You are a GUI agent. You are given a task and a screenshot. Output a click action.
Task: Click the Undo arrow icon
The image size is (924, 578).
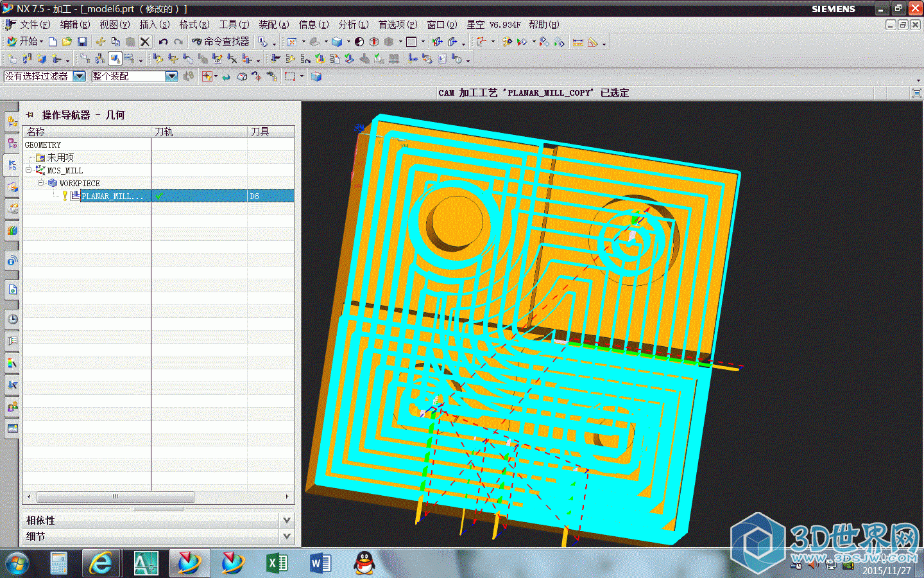pyautogui.click(x=163, y=42)
